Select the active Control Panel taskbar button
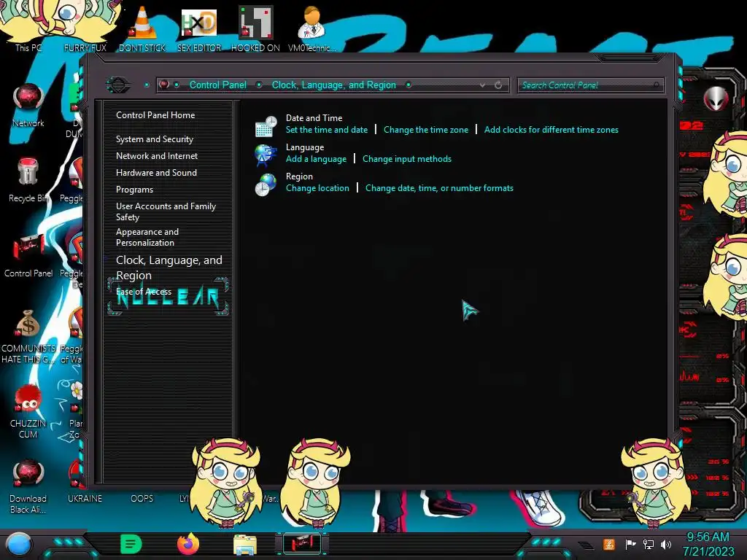 (x=302, y=544)
